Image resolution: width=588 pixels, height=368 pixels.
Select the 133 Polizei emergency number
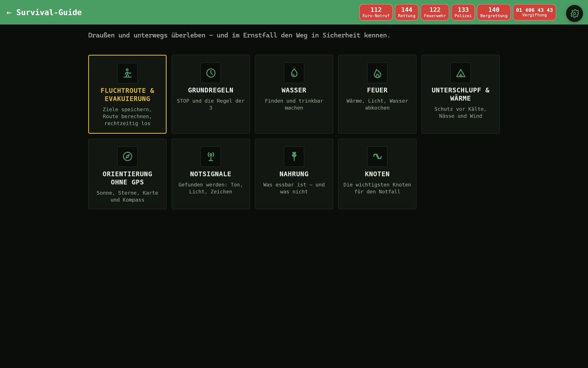463,12
